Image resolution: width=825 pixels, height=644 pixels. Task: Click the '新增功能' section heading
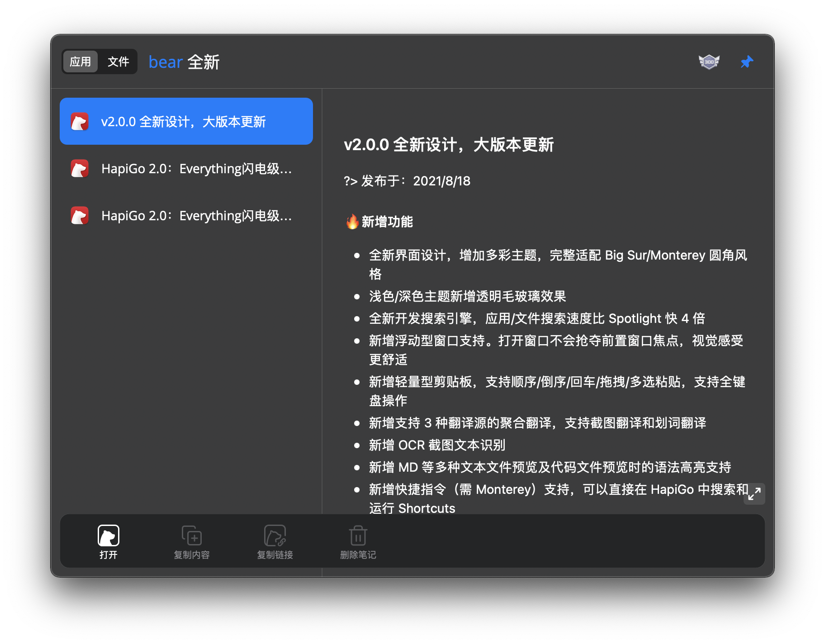tap(387, 222)
